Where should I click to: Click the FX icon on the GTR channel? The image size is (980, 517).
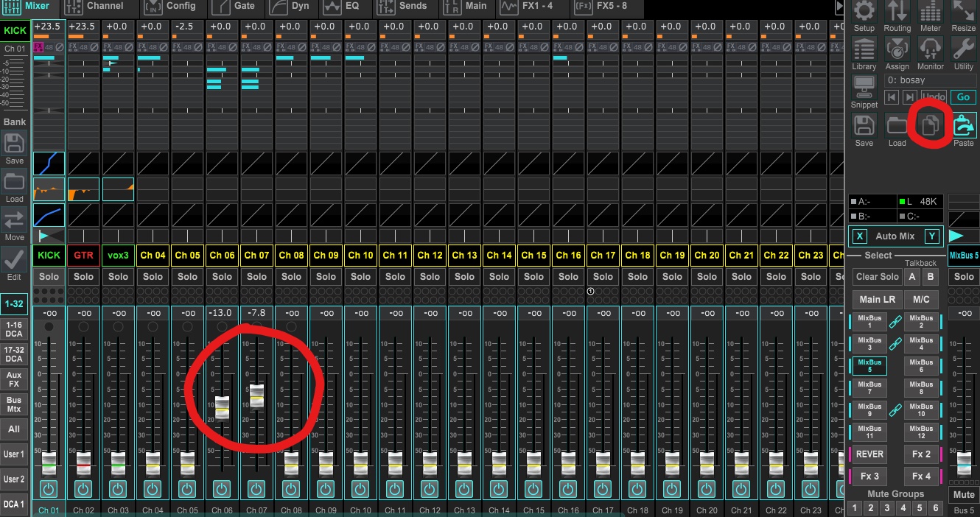click(73, 47)
